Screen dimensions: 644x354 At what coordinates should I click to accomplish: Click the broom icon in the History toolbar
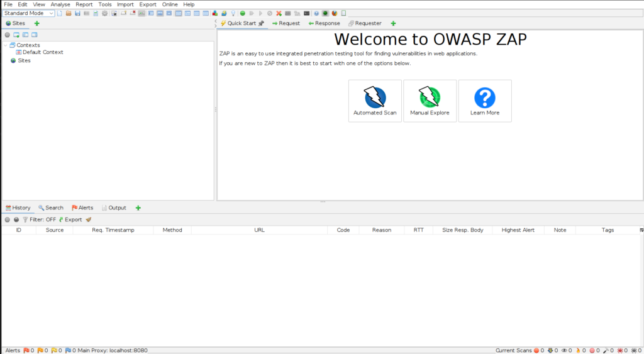click(89, 219)
